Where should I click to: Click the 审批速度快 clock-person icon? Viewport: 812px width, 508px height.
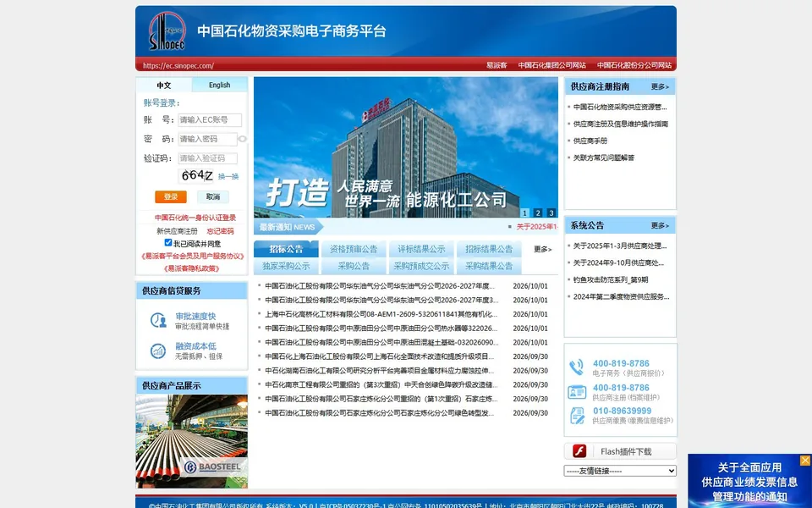[x=158, y=320]
